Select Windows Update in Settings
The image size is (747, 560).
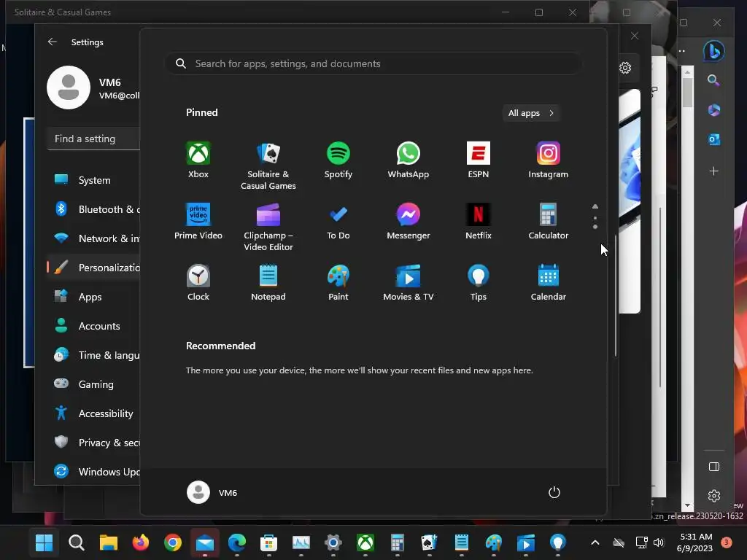pyautogui.click(x=94, y=472)
